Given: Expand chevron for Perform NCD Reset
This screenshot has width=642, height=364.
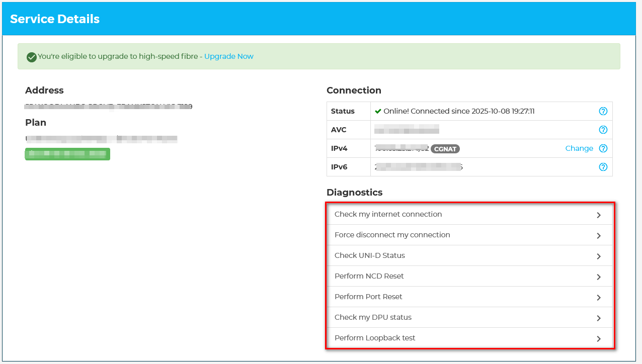Looking at the screenshot, I should [599, 277].
